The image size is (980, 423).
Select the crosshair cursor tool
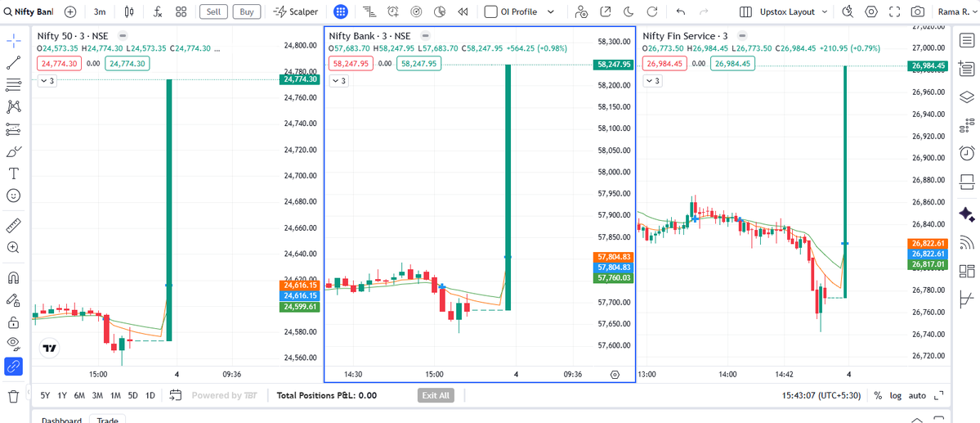[x=14, y=40]
